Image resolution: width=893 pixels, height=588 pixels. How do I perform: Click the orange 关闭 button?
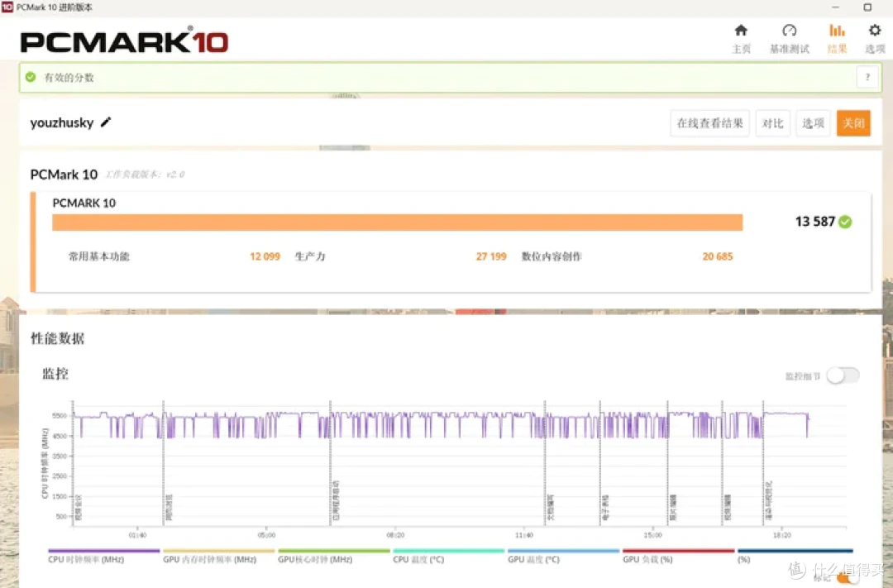click(x=853, y=123)
